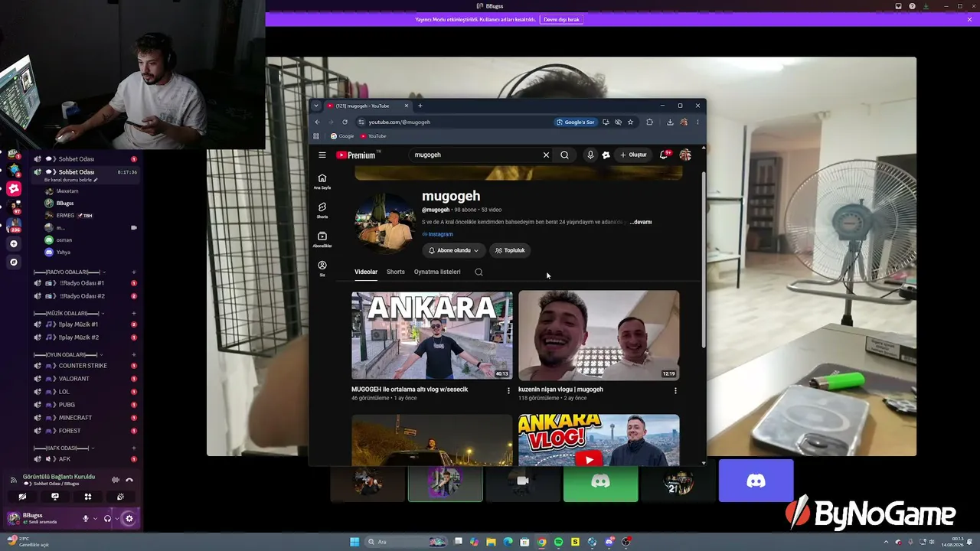Toggle noise suppression in voice panel
The image size is (980, 551).
coord(116,480)
